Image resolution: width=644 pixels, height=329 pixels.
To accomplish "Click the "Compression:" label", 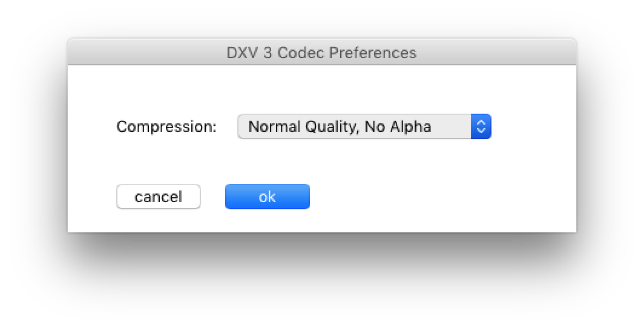I will (x=166, y=126).
